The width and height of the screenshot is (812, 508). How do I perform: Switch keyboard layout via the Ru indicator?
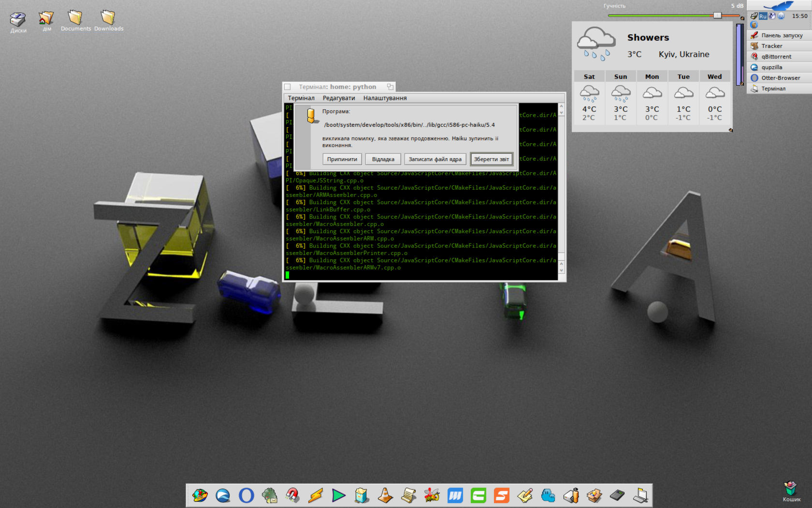763,15
